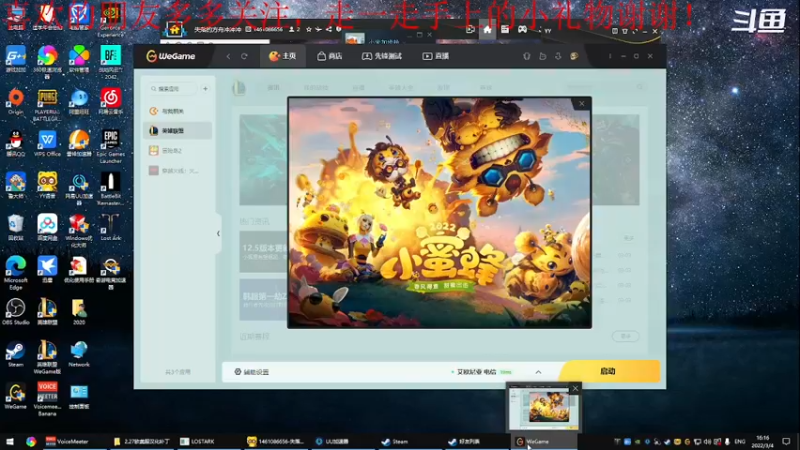Close the WeGame taskbar preview
Viewport: 800px width, 450px height.
[x=575, y=388]
